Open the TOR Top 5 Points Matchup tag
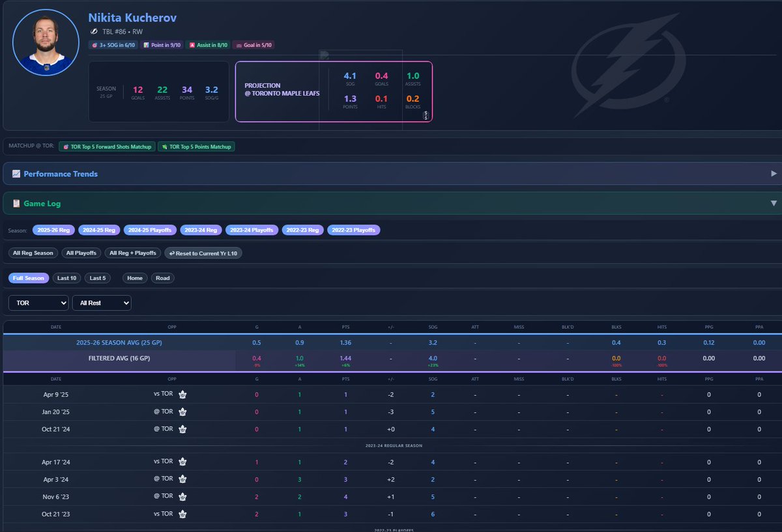This screenshot has width=782, height=532. pos(197,147)
